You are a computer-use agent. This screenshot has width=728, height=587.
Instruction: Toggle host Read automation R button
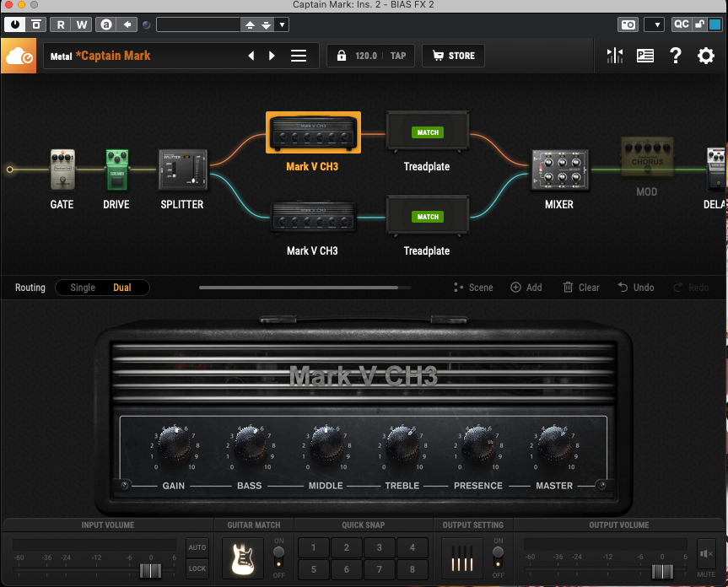[x=61, y=24]
